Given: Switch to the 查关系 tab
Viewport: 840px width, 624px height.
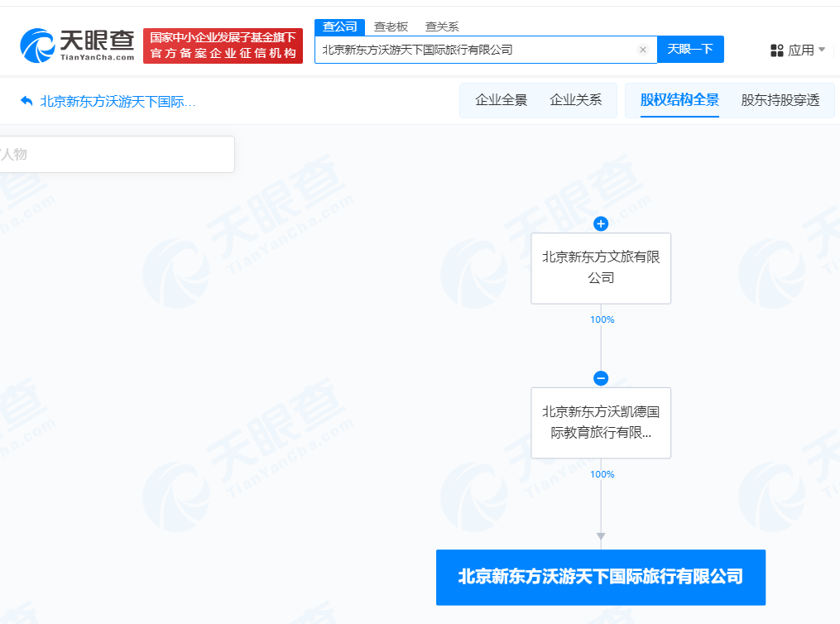Looking at the screenshot, I should [441, 26].
